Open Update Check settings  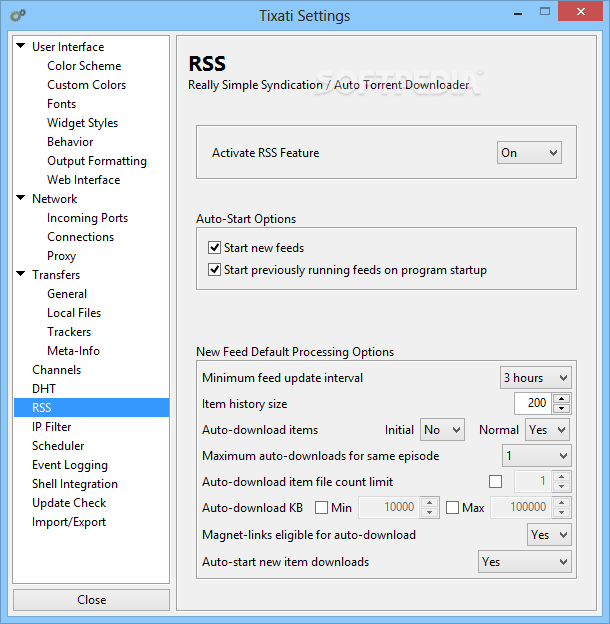point(69,503)
